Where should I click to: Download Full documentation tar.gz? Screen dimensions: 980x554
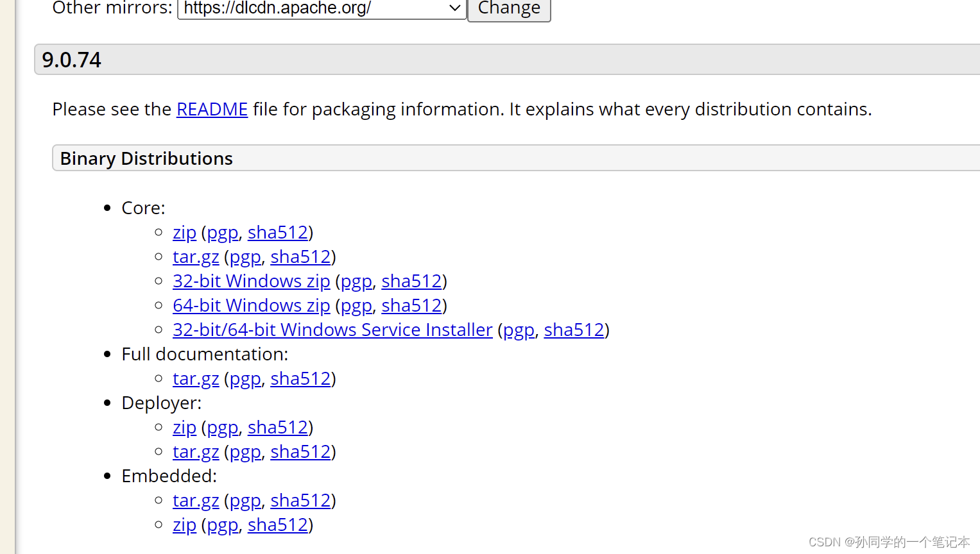pos(196,379)
